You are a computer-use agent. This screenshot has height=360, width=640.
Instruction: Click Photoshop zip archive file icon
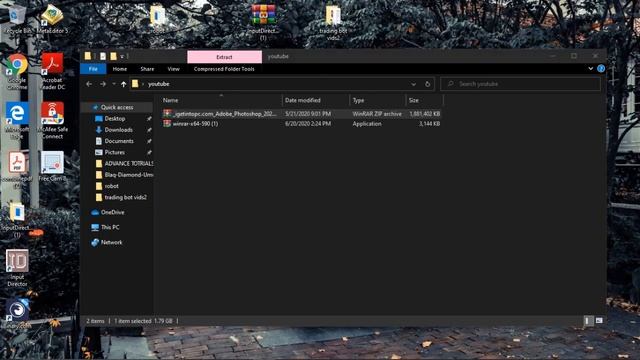pyautogui.click(x=167, y=113)
